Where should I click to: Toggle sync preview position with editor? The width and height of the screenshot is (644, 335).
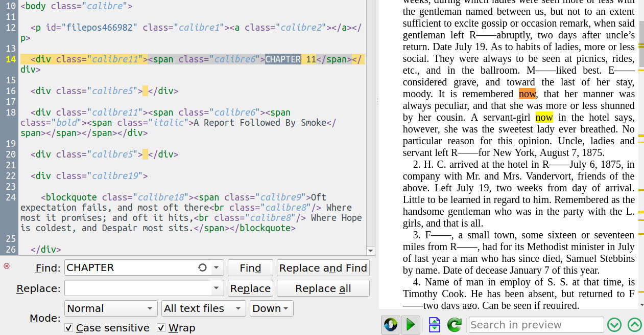(x=411, y=324)
